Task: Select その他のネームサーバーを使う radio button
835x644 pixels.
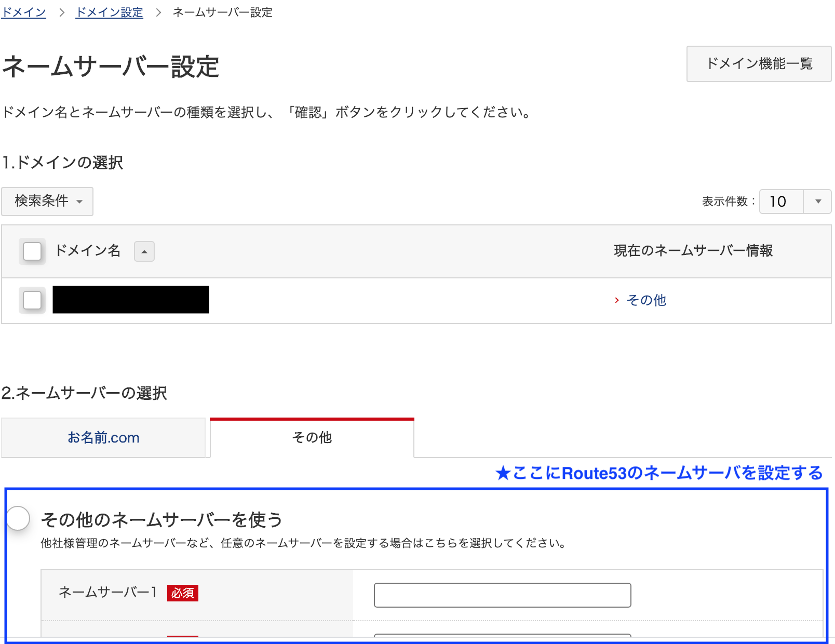Action: 18,518
